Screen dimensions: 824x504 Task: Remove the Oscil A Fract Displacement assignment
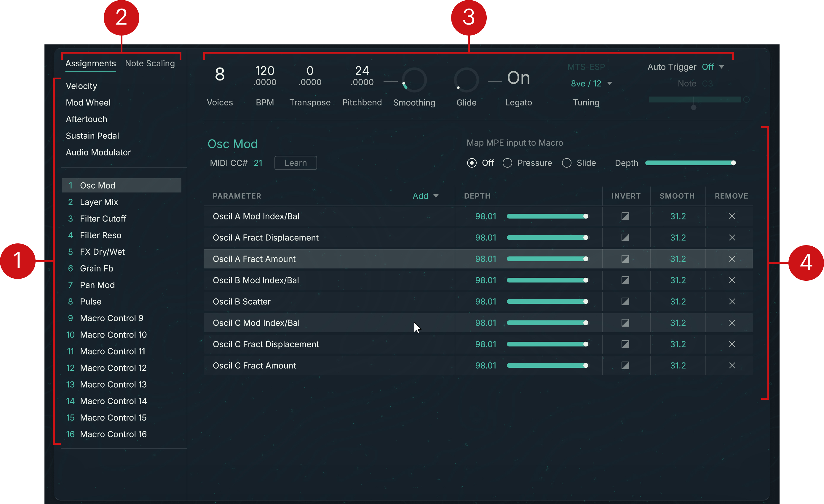pyautogui.click(x=732, y=237)
